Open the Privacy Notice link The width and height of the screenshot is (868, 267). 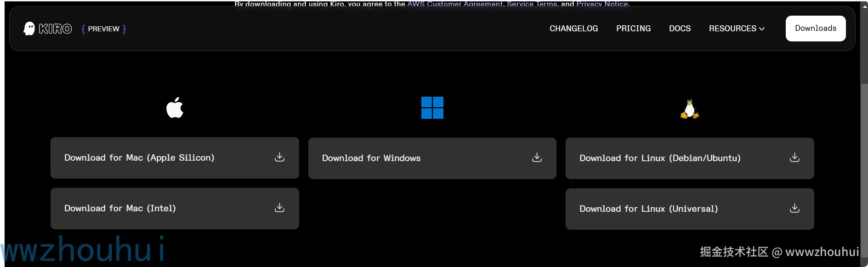[x=602, y=4]
